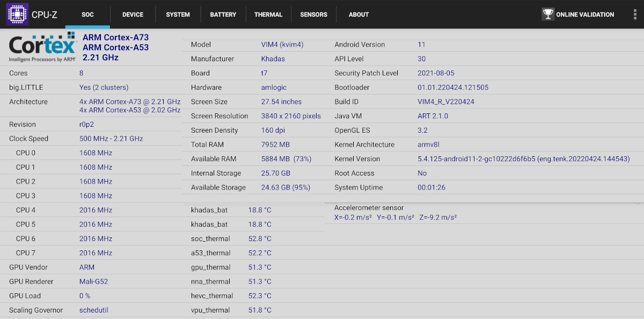
Task: Click the 'CPU 4' row label
Action: point(26,210)
